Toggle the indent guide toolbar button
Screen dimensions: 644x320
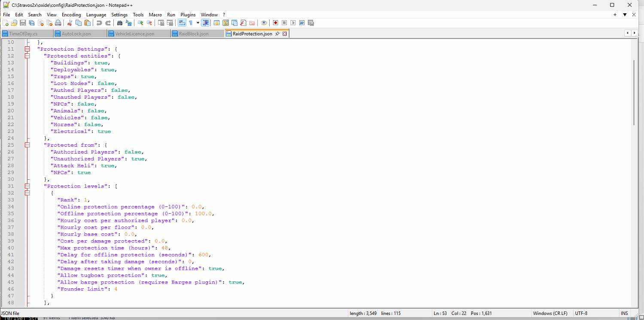[x=206, y=23]
